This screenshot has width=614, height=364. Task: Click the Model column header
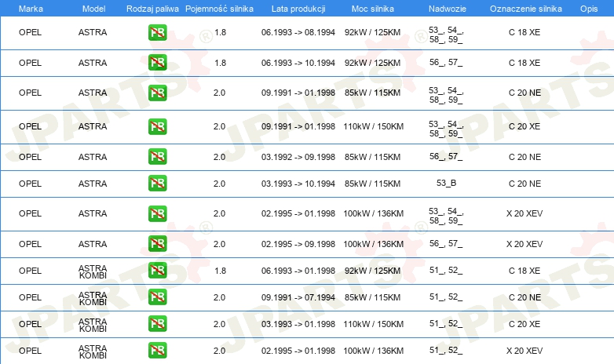(93, 9)
